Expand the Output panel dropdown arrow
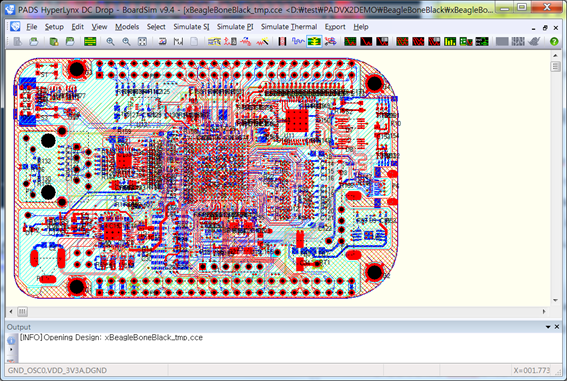The height and width of the screenshot is (381, 567). click(x=548, y=327)
